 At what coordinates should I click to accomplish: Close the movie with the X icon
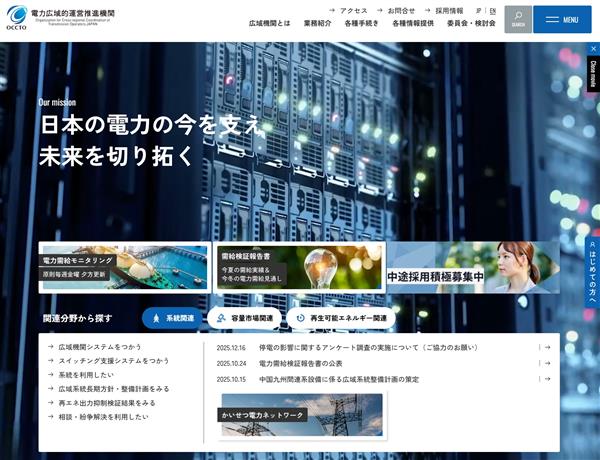(x=593, y=49)
